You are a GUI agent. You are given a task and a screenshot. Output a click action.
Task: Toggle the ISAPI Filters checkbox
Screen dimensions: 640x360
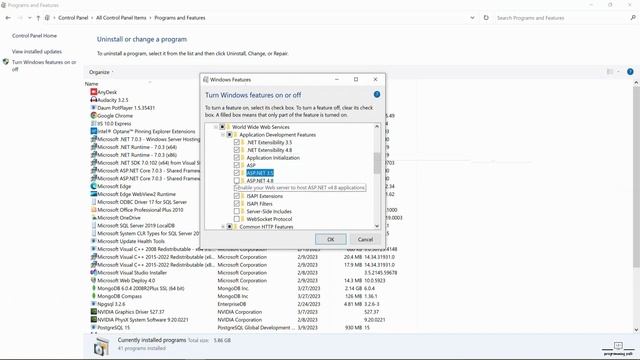(237, 204)
